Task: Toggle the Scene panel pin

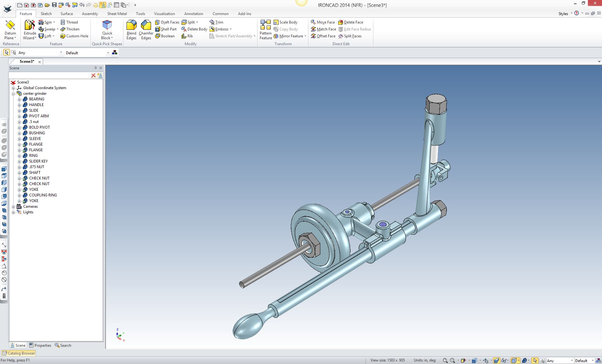Action: [x=95, y=68]
